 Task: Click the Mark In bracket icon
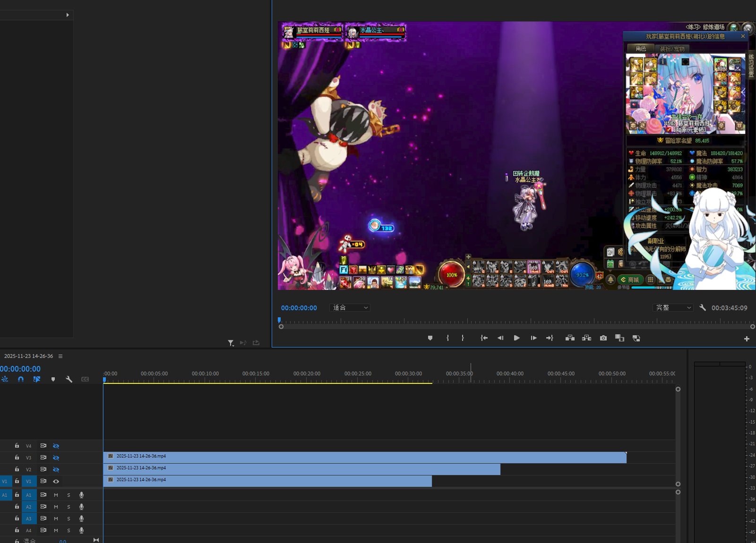click(447, 338)
